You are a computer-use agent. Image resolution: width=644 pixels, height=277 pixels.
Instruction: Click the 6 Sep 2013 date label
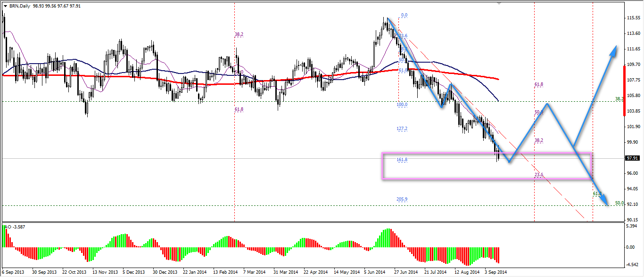pos(14,272)
